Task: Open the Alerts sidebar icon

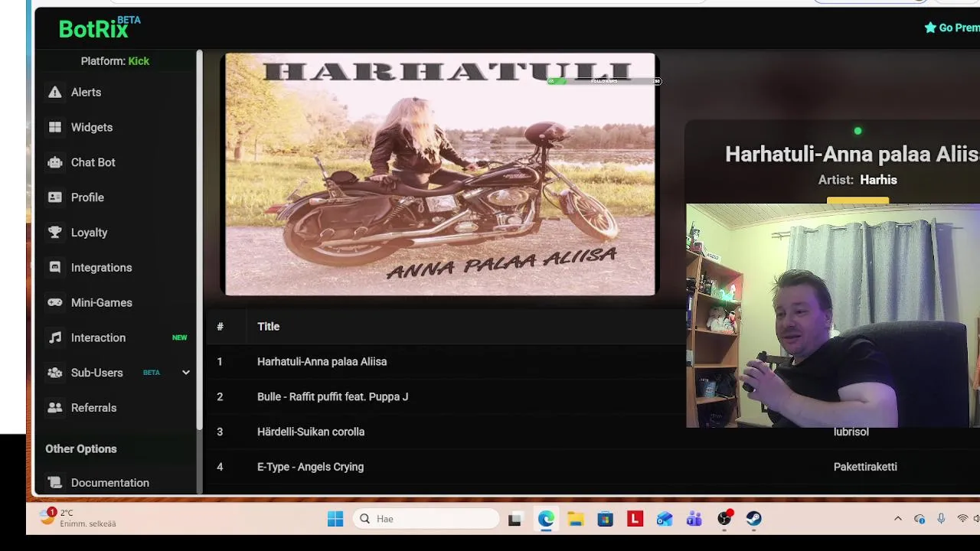Action: coord(55,93)
